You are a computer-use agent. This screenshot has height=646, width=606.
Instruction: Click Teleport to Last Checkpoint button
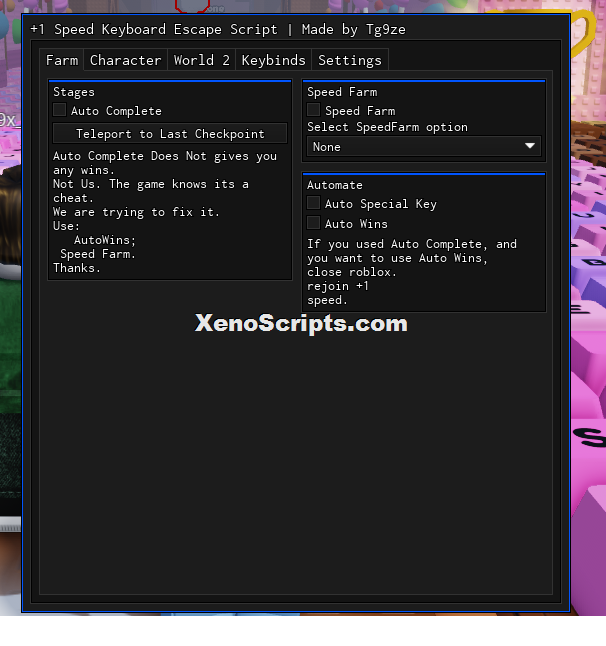pos(170,133)
